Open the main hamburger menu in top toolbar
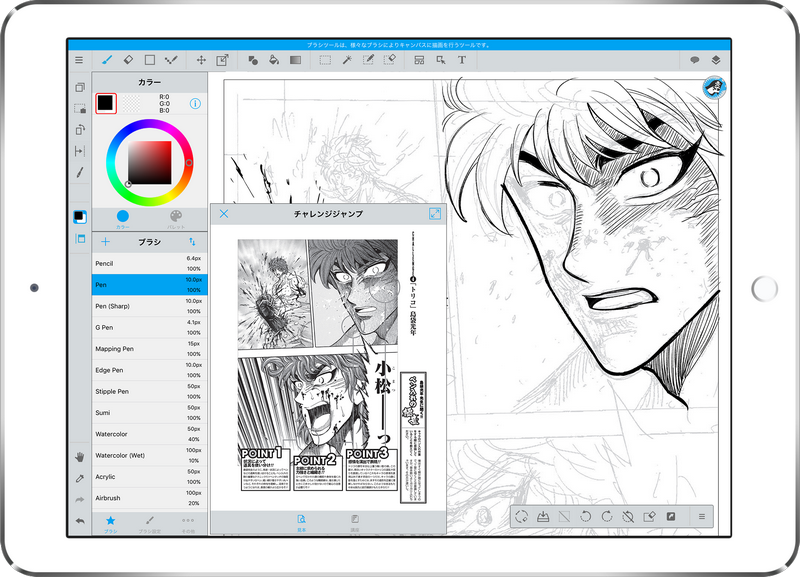The height and width of the screenshot is (577, 800). click(79, 60)
